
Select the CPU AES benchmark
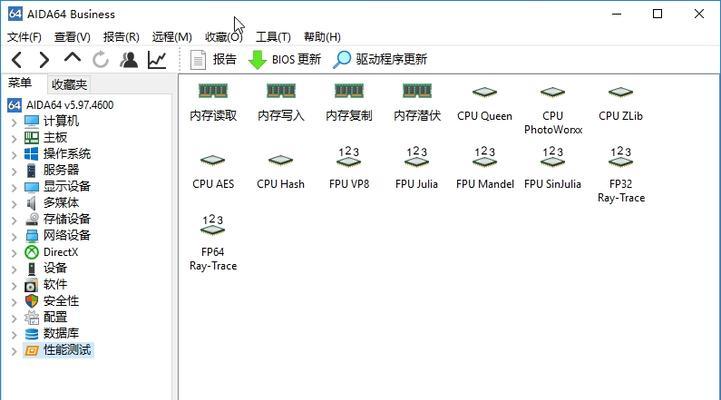pos(213,171)
